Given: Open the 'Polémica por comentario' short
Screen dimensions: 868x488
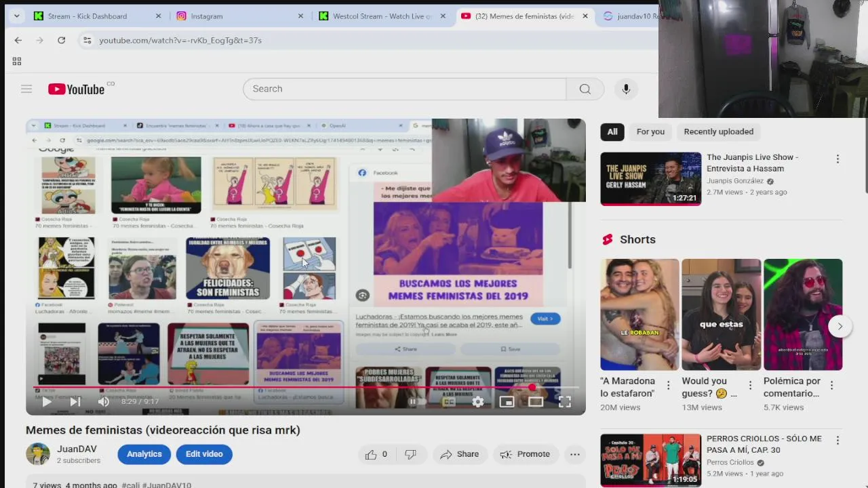Looking at the screenshot, I should (x=803, y=314).
